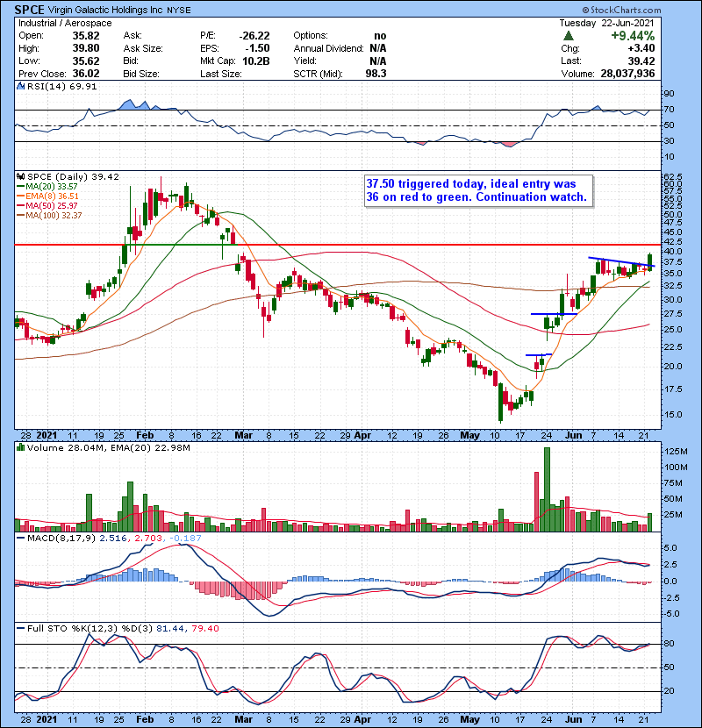Click the MACD signal value 2.703

[147, 539]
